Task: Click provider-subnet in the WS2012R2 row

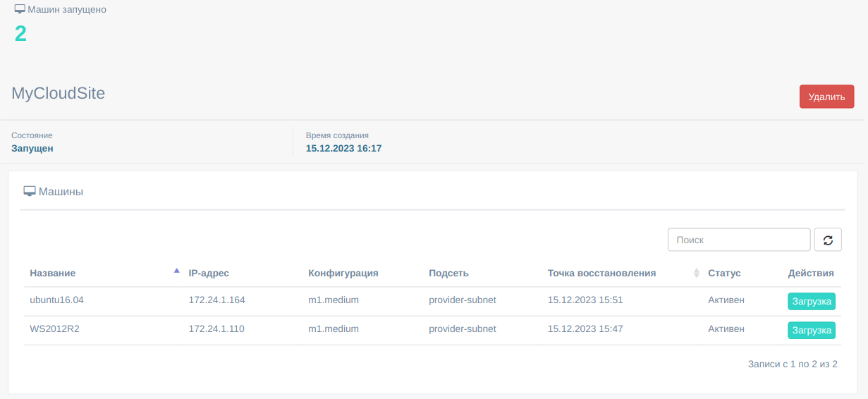Action: [x=463, y=329]
